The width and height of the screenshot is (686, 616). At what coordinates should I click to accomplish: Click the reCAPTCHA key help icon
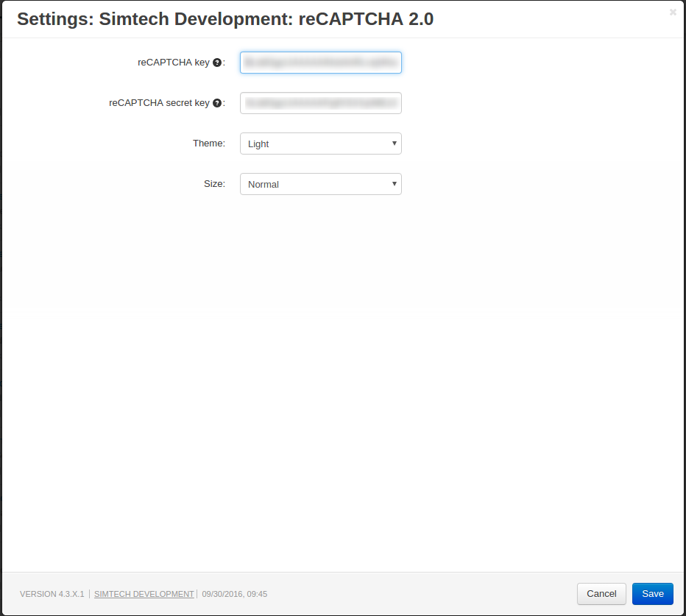tap(217, 63)
